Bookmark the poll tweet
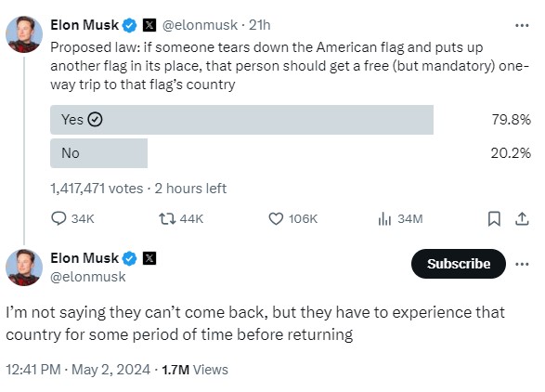Image resolution: width=545 pixels, height=392 pixels. tap(494, 219)
